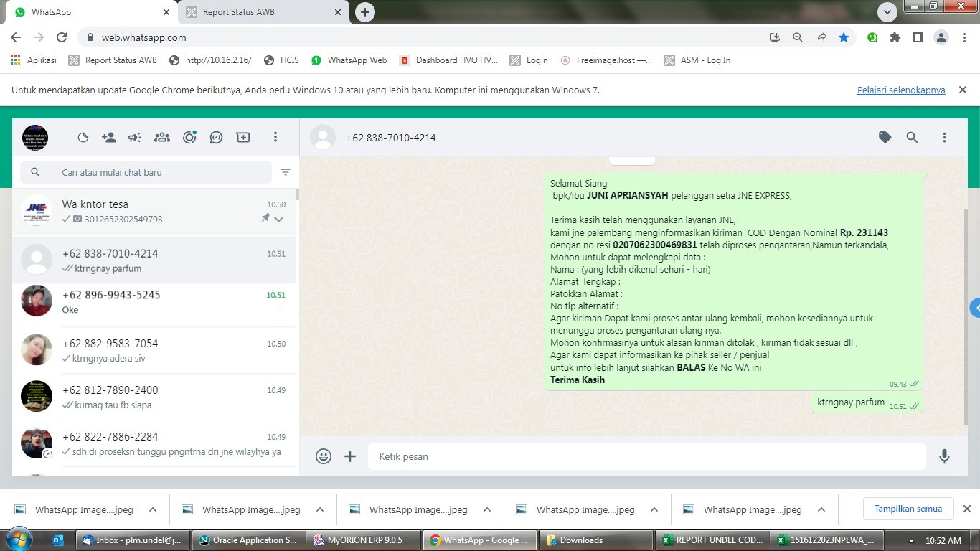Open the green WhatsApp extension icon
Viewport: 980px width, 551px height.
872,37
